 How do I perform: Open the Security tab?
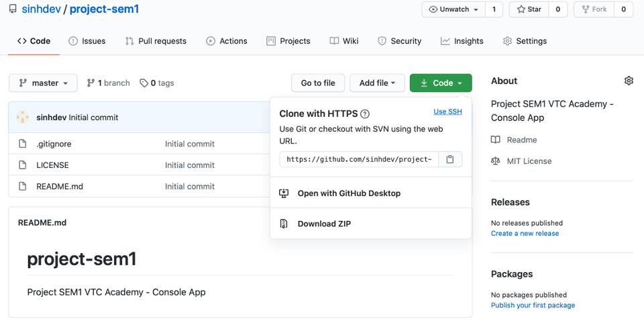[400, 41]
